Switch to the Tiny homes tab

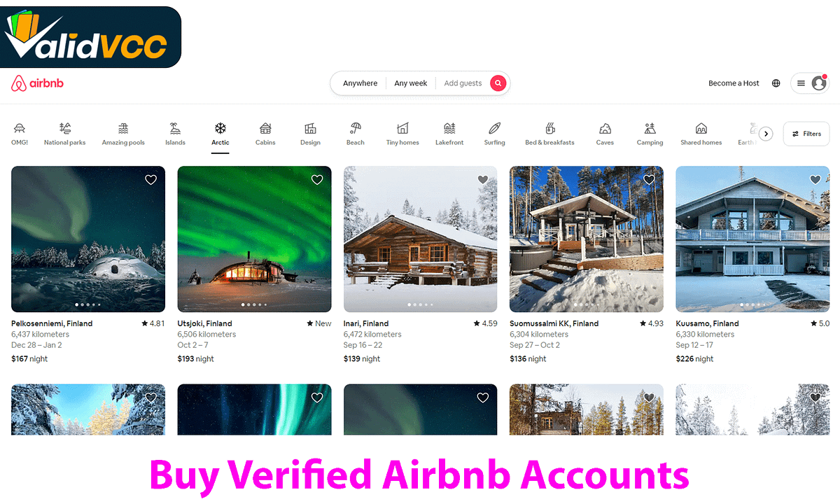click(x=402, y=134)
